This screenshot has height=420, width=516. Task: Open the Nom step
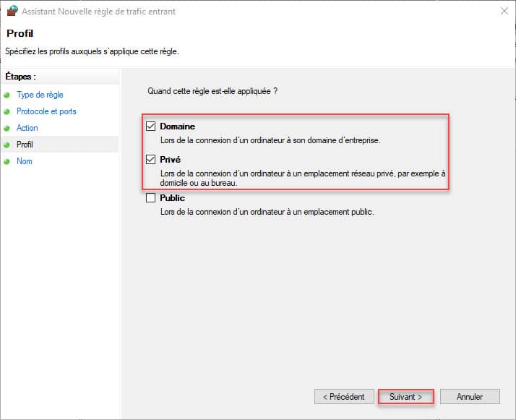point(25,161)
